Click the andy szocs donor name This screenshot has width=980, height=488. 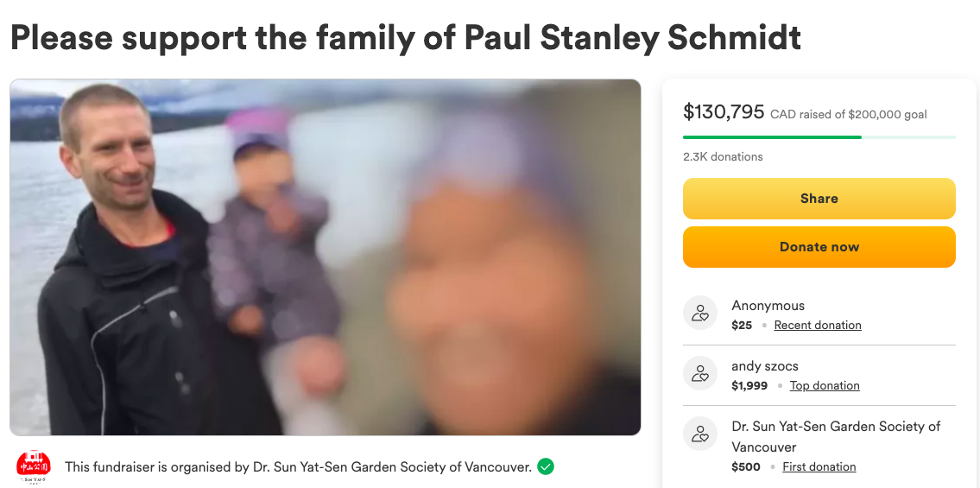765,366
